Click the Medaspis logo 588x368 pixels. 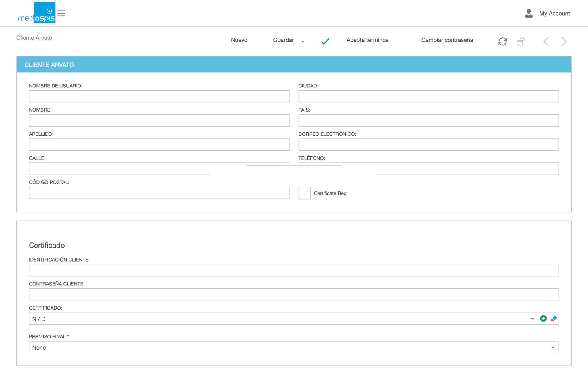click(x=37, y=13)
